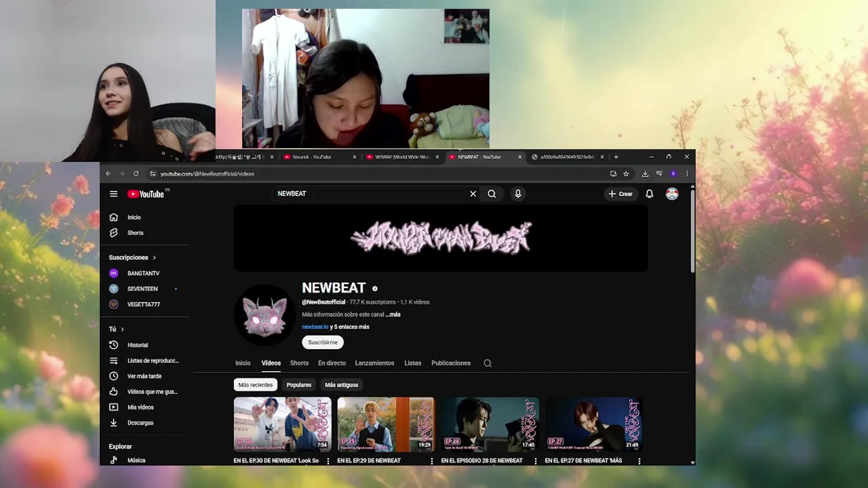Select the Populares filter chip

point(299,385)
